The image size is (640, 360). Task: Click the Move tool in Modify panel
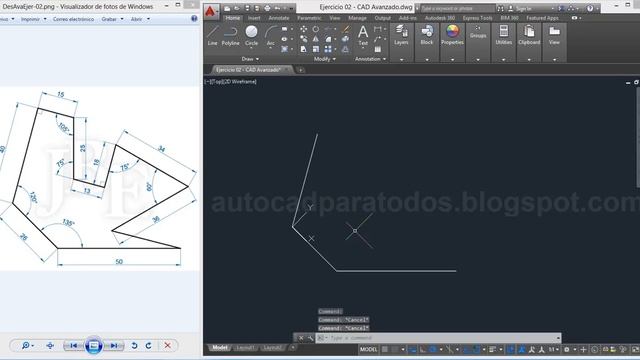tap(304, 29)
